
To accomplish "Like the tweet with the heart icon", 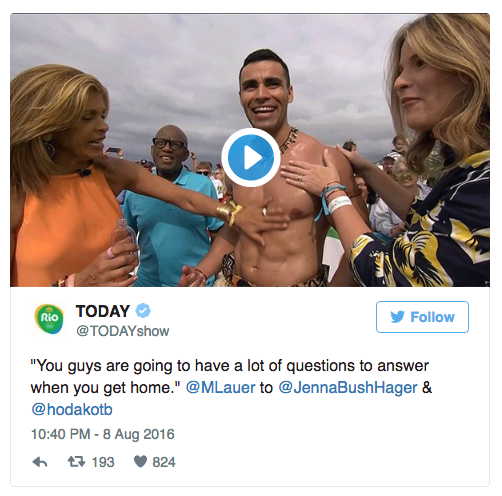I will click(140, 462).
